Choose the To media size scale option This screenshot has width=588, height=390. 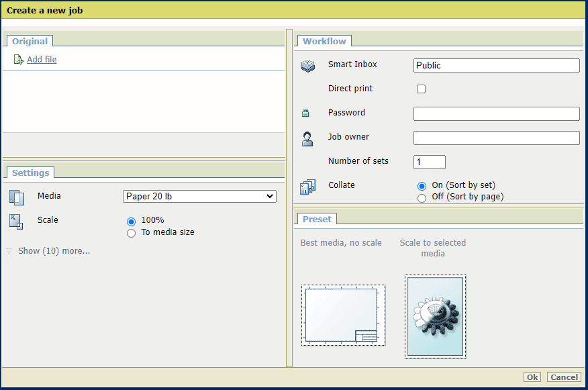132,233
